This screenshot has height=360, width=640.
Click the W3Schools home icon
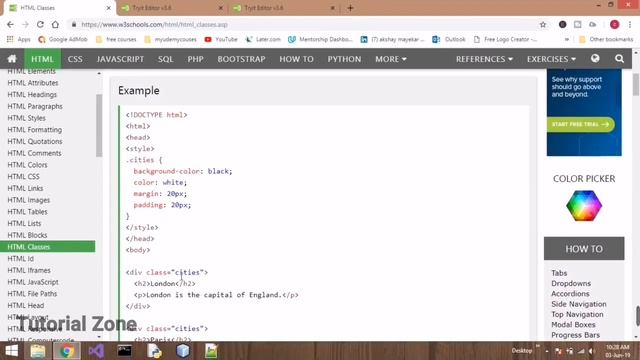click(12, 59)
